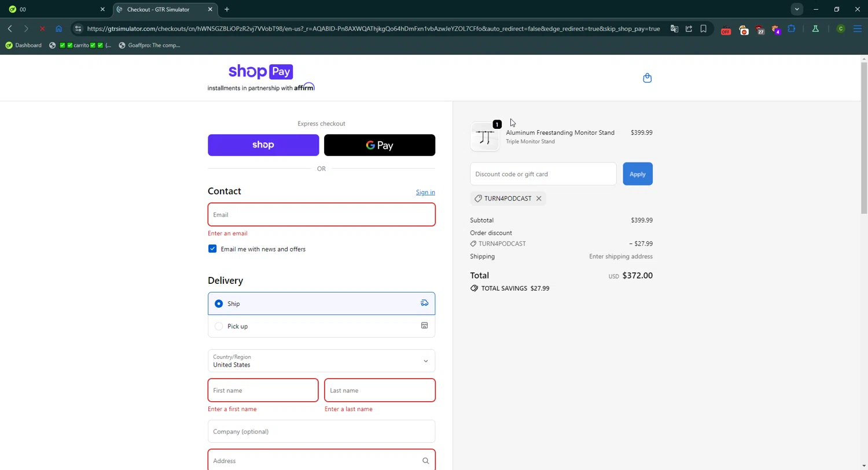Focus the First name field
Image resolution: width=868 pixels, height=470 pixels.
(263, 390)
